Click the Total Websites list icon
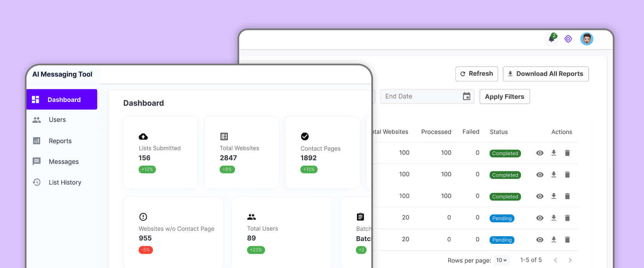This screenshot has height=268, width=644. click(x=224, y=136)
